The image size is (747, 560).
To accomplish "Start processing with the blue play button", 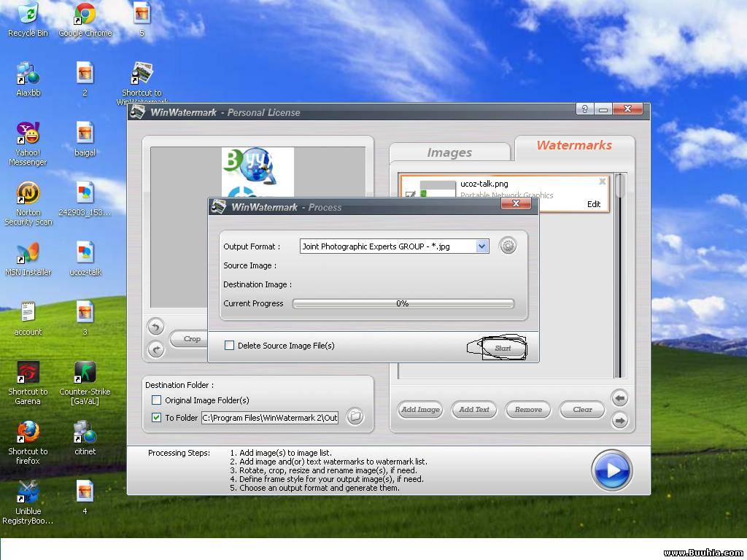I will [x=612, y=470].
